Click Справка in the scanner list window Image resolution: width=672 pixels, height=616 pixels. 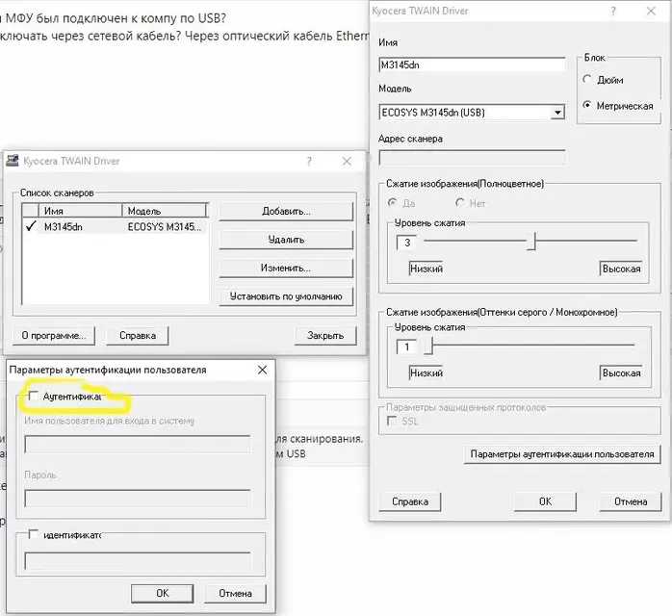click(138, 335)
